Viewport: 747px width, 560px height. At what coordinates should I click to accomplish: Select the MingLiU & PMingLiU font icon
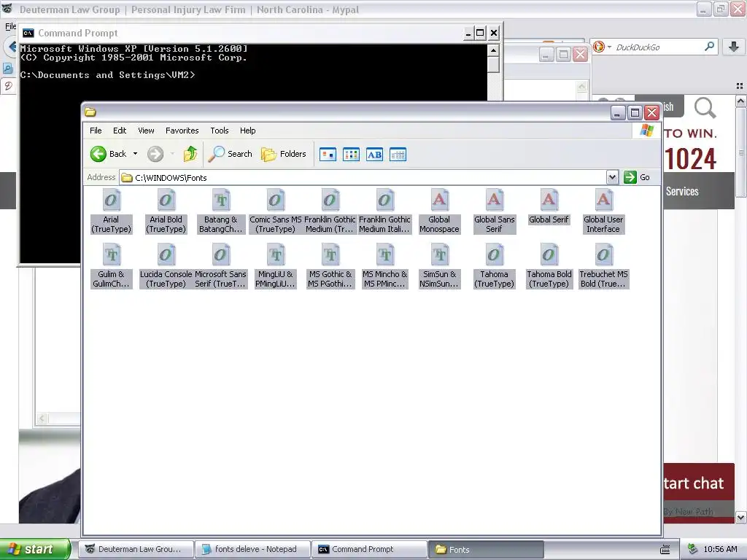click(x=275, y=266)
